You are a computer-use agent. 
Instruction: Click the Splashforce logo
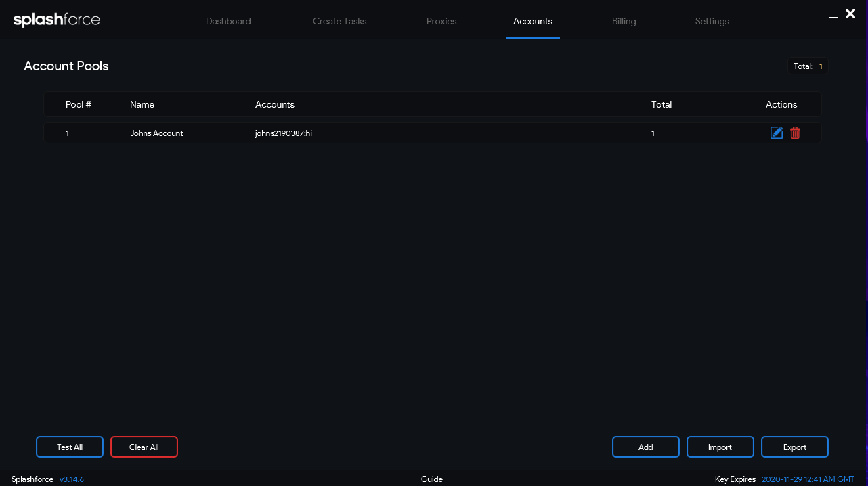tap(57, 20)
